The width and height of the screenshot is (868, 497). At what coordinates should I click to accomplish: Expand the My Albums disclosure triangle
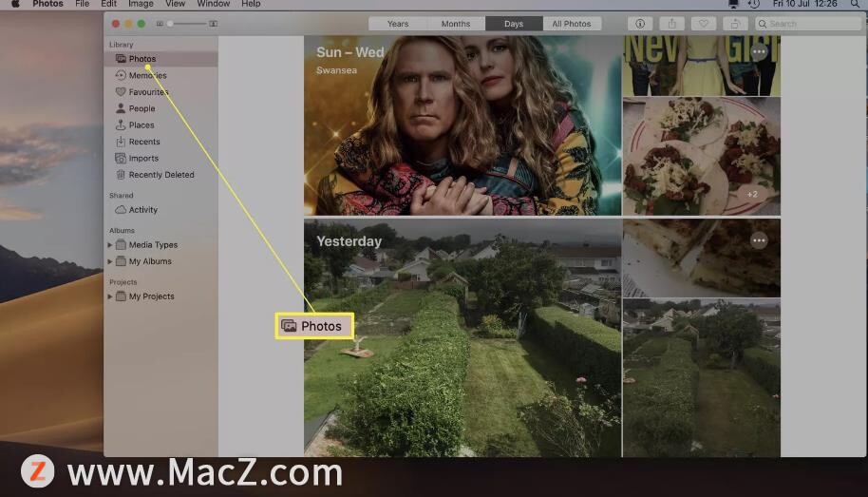point(109,261)
